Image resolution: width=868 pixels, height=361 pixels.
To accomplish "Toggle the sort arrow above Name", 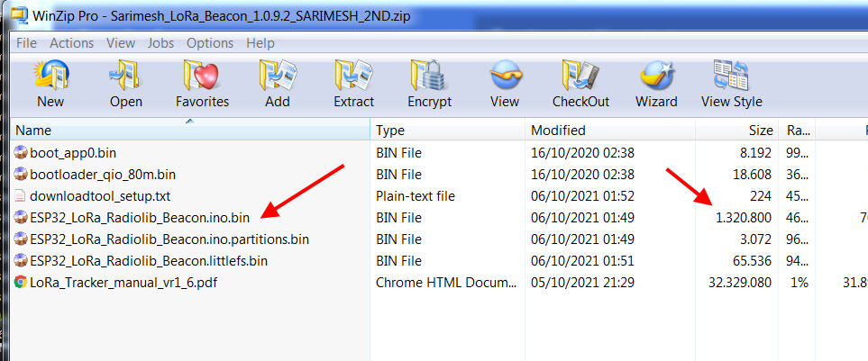I will pos(190,120).
